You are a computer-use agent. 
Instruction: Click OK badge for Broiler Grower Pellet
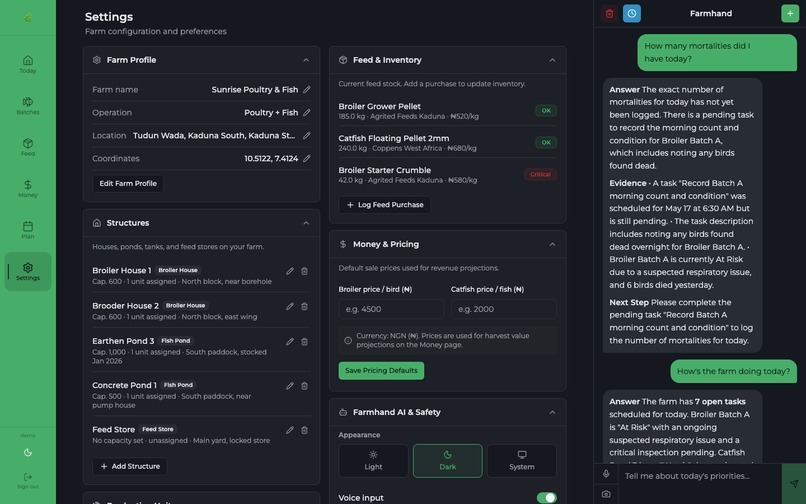pyautogui.click(x=546, y=111)
